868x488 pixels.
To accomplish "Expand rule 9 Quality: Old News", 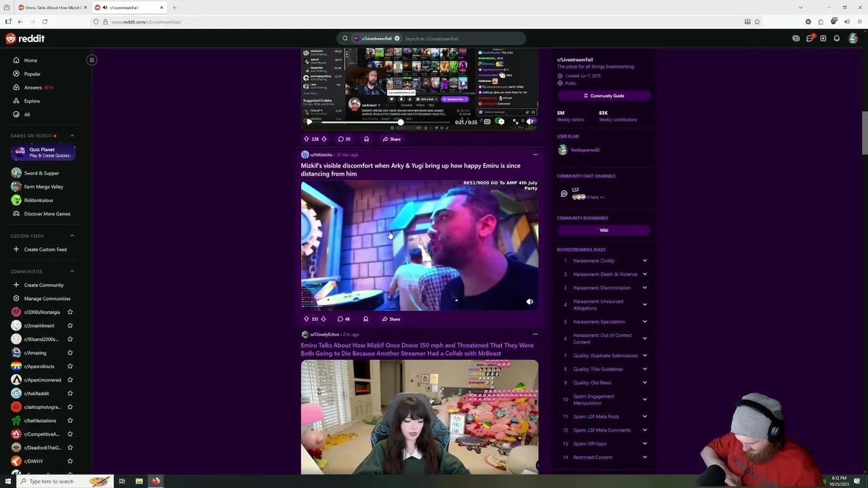I will 645,382.
